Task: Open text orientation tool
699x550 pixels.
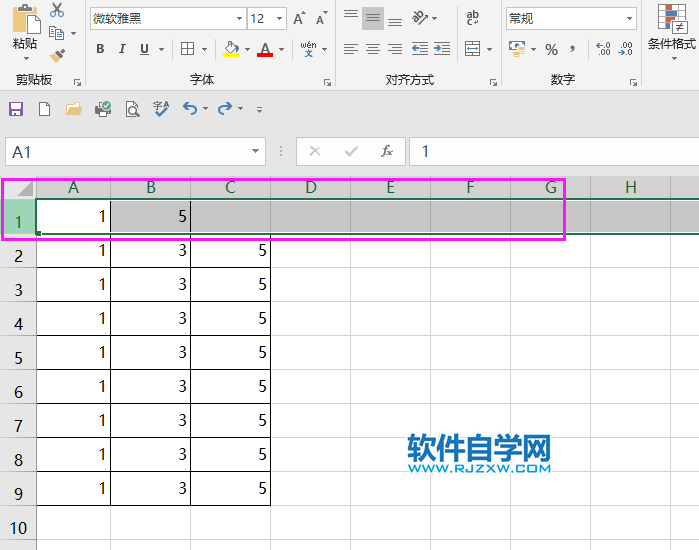Action: click(420, 18)
